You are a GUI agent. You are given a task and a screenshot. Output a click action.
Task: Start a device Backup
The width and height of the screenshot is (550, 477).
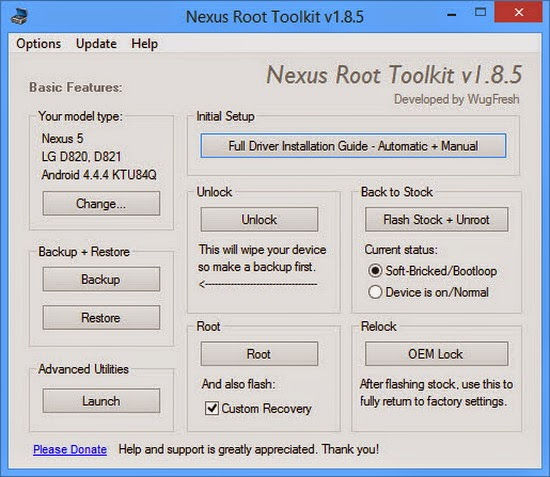101,279
